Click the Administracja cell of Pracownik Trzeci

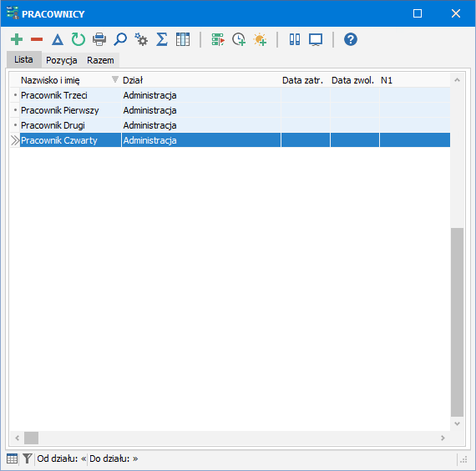[x=201, y=95]
